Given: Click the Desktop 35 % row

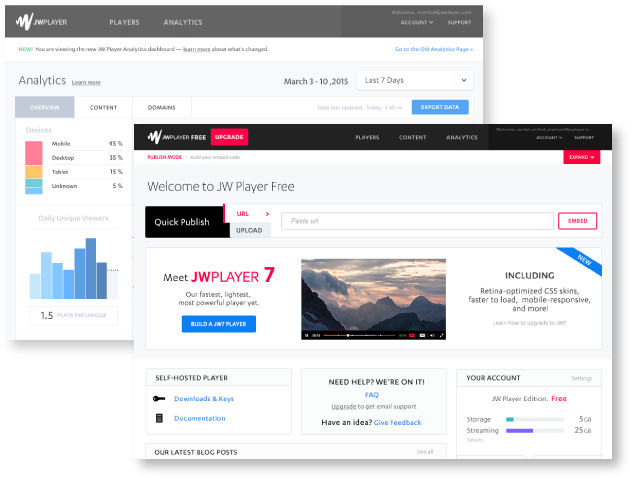Looking at the screenshot, I should [x=87, y=158].
